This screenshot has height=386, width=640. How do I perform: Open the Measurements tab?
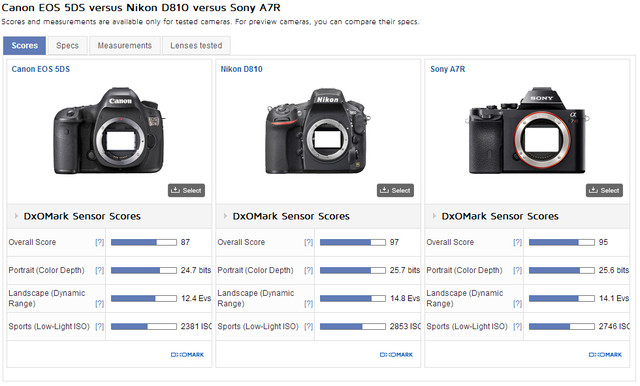124,45
